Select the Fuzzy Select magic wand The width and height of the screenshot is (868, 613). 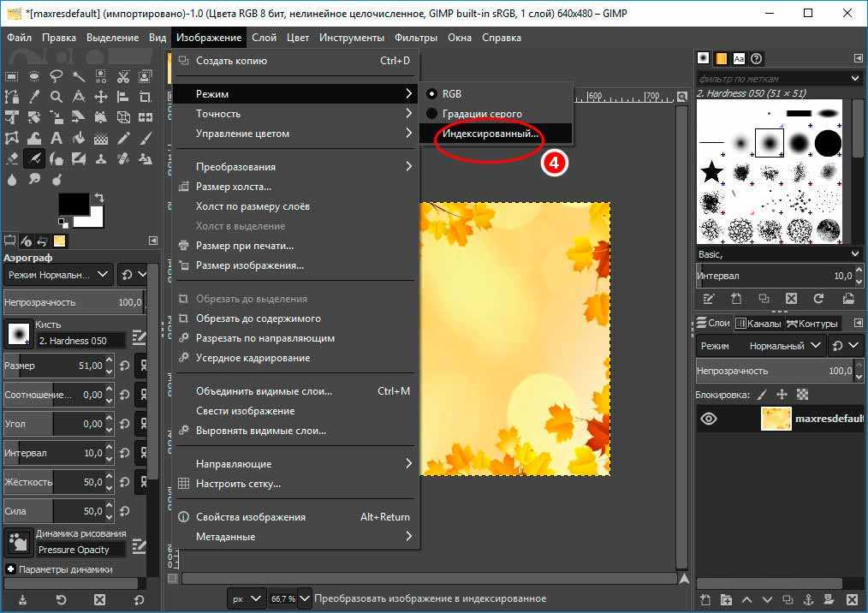(x=79, y=76)
